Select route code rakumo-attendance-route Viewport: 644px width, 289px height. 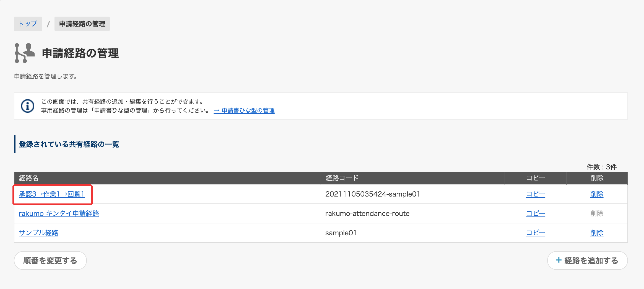[367, 213]
